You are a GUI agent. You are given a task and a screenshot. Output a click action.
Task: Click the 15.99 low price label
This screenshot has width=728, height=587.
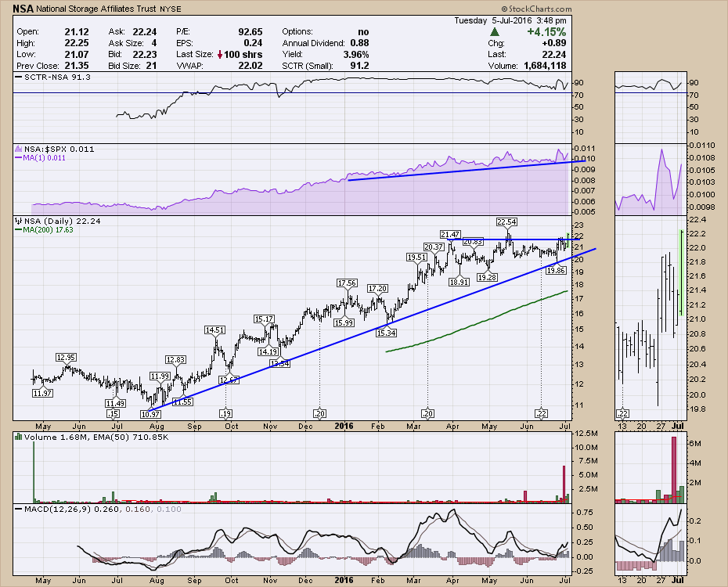(x=344, y=322)
